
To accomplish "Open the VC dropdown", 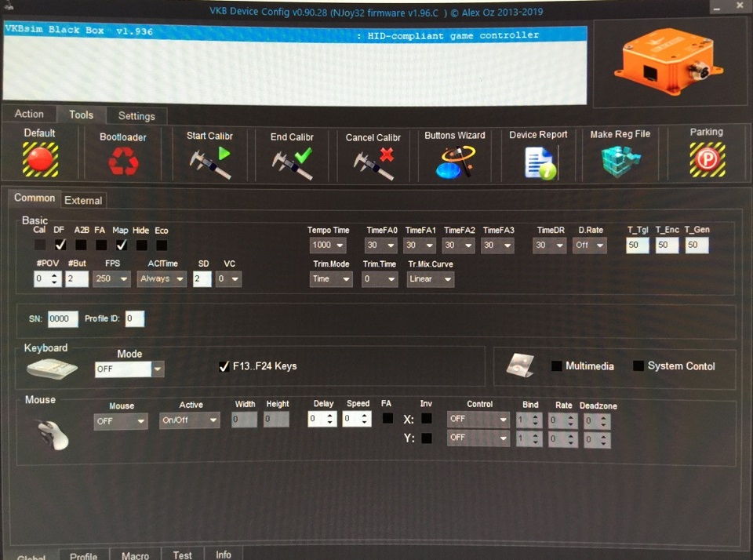I will tap(228, 279).
